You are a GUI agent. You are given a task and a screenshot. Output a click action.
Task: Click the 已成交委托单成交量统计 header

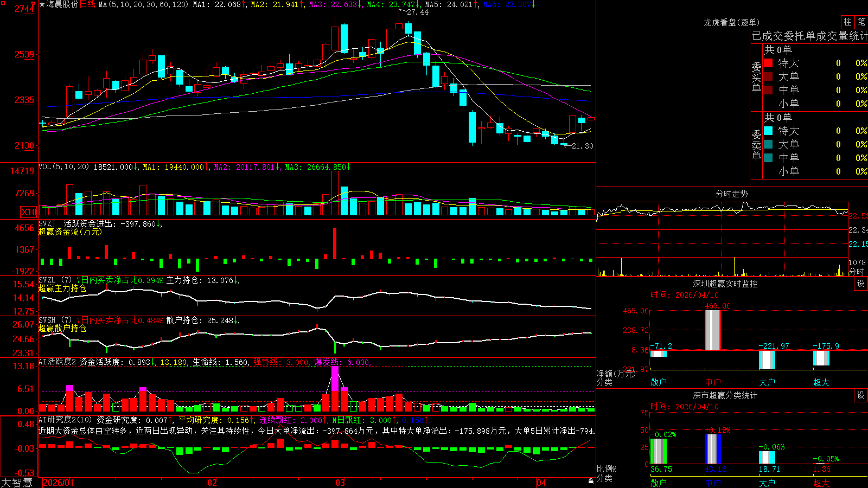tap(809, 36)
